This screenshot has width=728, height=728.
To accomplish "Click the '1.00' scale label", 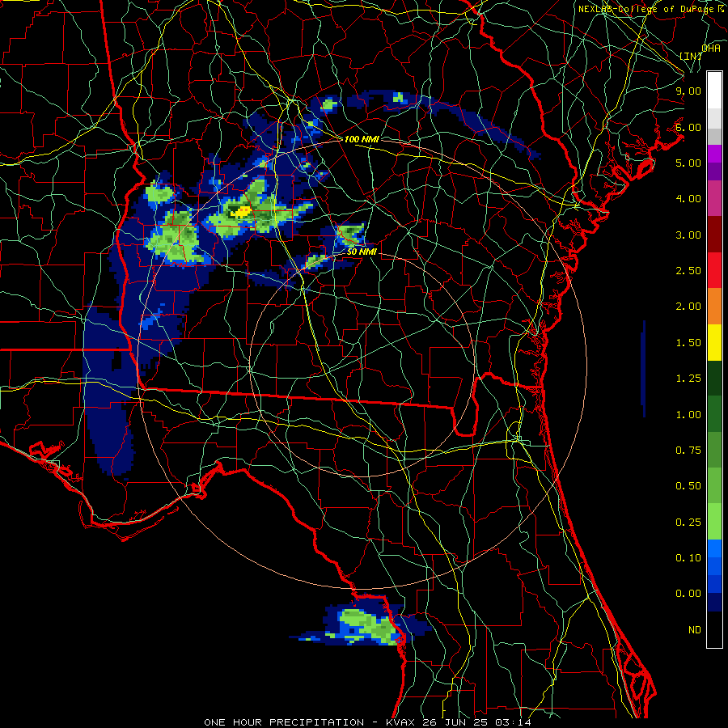I will point(688,415).
